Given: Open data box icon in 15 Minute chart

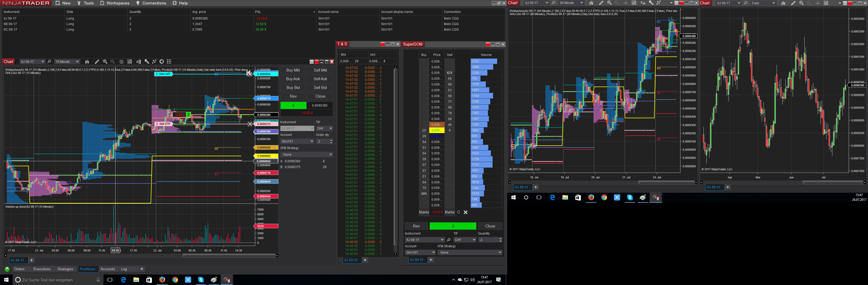Looking at the screenshot, I should pos(130,61).
